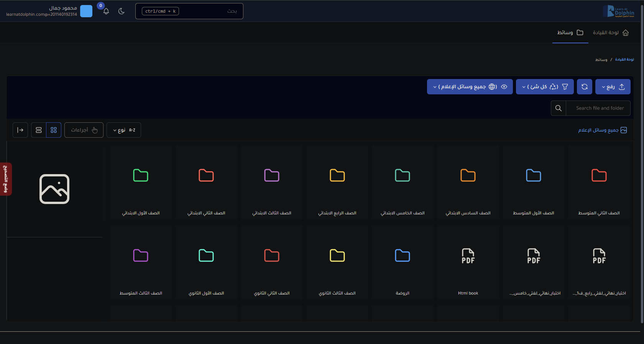Open the نوع A-Z sort dropdown
This screenshot has width=644, height=344.
pyautogui.click(x=124, y=130)
